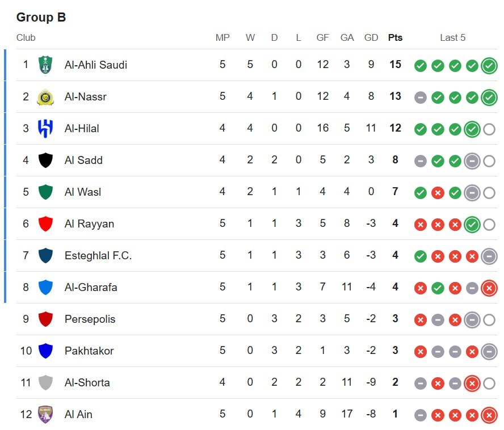Click the Al-Ahli Saudi club crest
This screenshot has width=504, height=430.
point(45,65)
